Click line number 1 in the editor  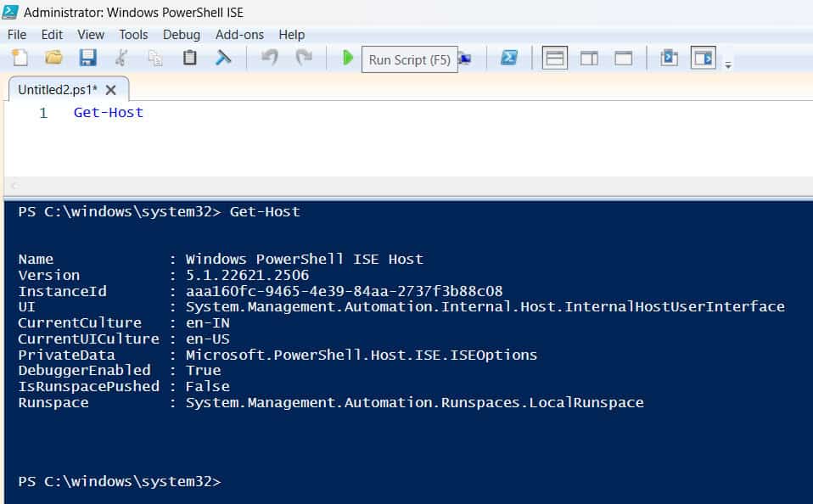pyautogui.click(x=43, y=113)
